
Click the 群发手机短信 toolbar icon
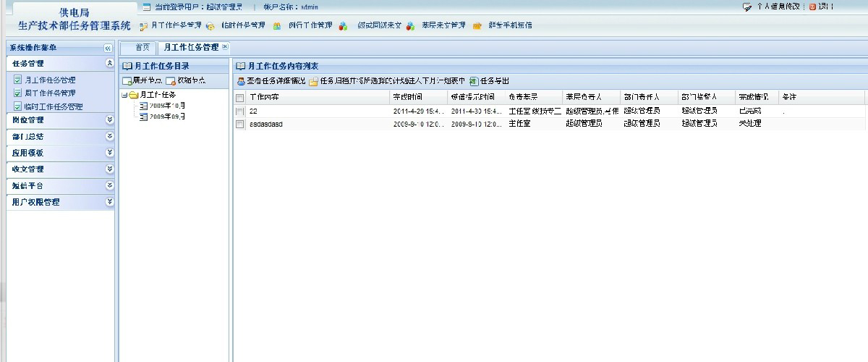tap(477, 26)
